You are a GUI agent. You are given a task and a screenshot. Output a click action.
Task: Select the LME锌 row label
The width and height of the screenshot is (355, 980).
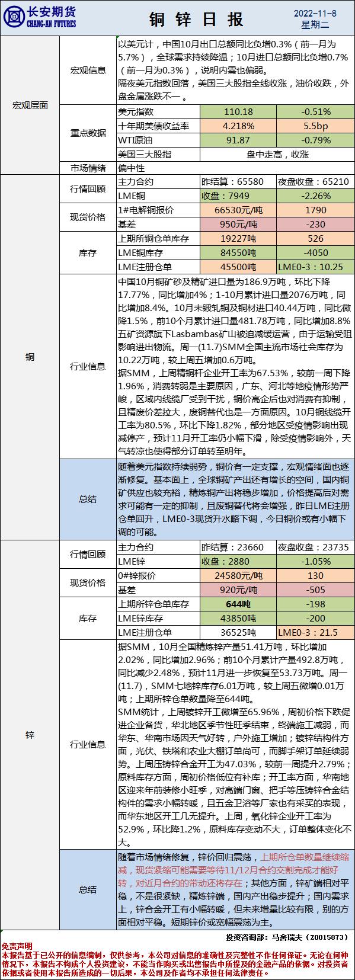[x=158, y=561]
